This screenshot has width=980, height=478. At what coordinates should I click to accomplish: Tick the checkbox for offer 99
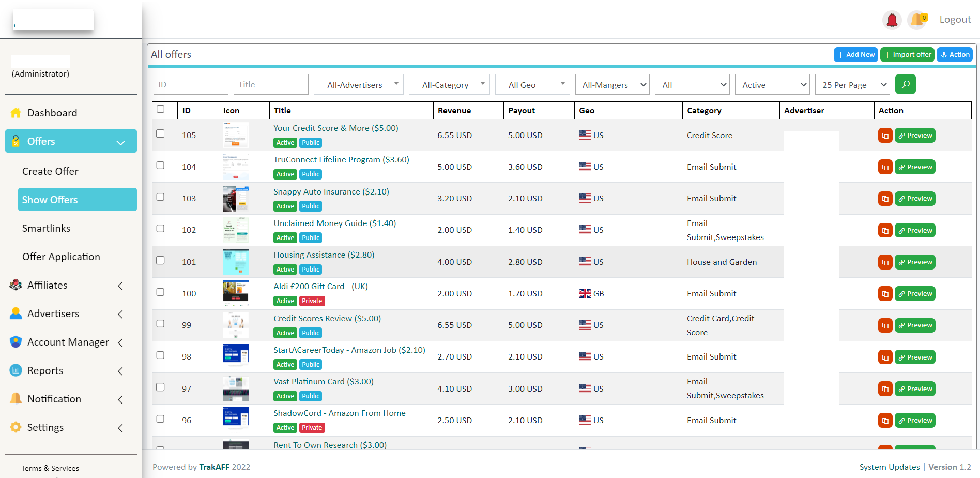coord(161,324)
